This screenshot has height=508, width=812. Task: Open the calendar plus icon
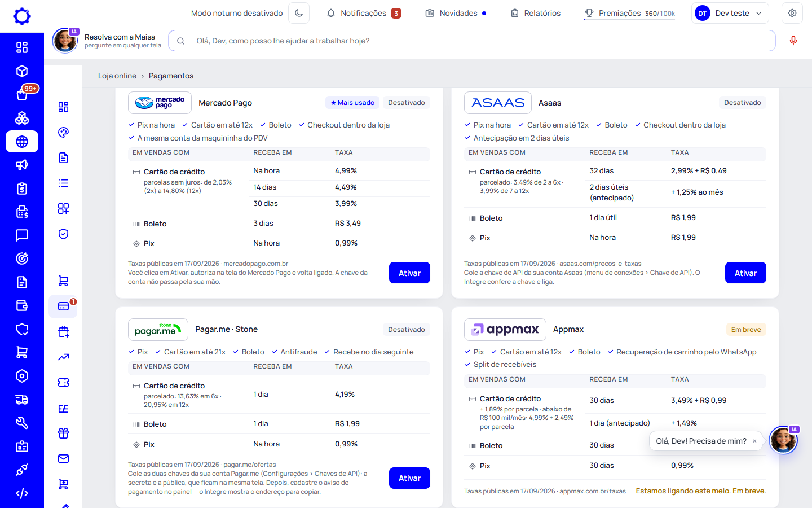(64, 332)
